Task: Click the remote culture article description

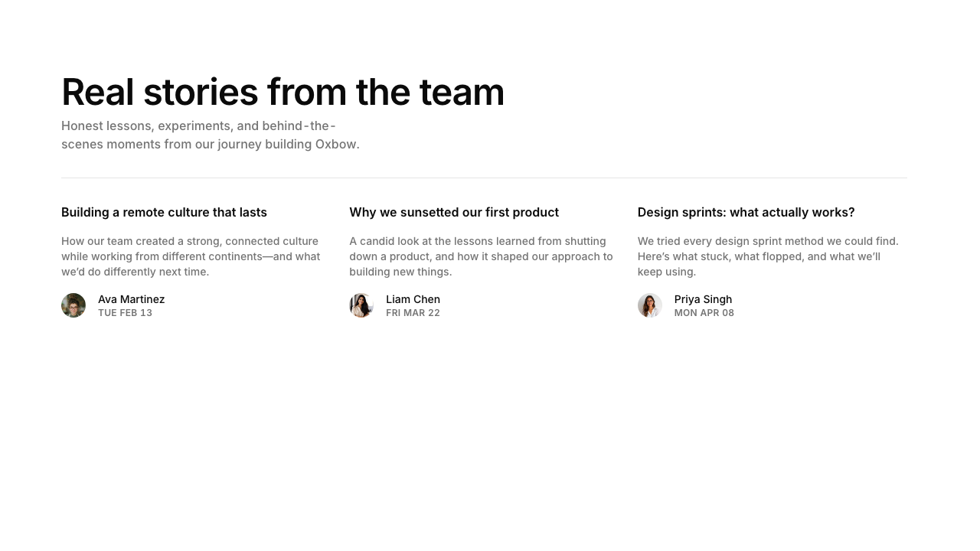Action: point(191,256)
